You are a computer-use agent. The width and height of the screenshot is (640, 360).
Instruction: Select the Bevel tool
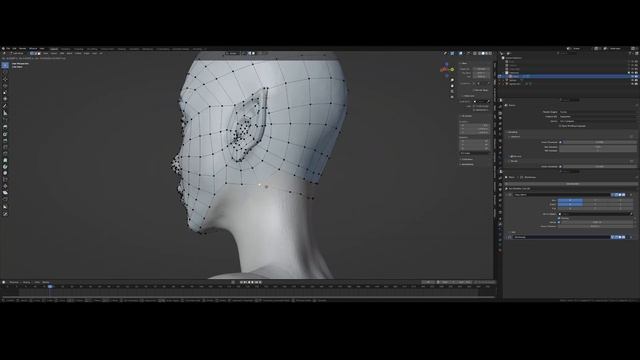(x=5, y=140)
